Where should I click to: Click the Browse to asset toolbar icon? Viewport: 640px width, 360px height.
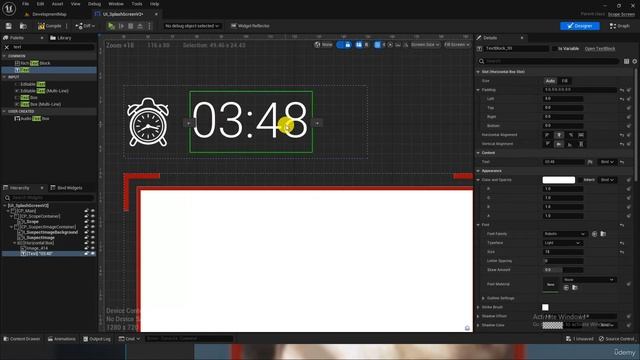(23, 26)
